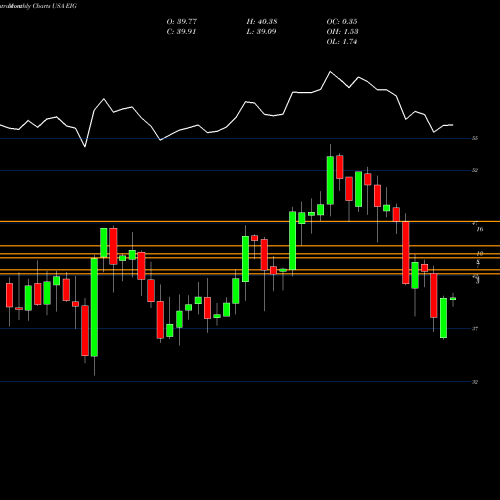Click the price axis label '37'
The width and height of the screenshot is (500, 500).
475,329
